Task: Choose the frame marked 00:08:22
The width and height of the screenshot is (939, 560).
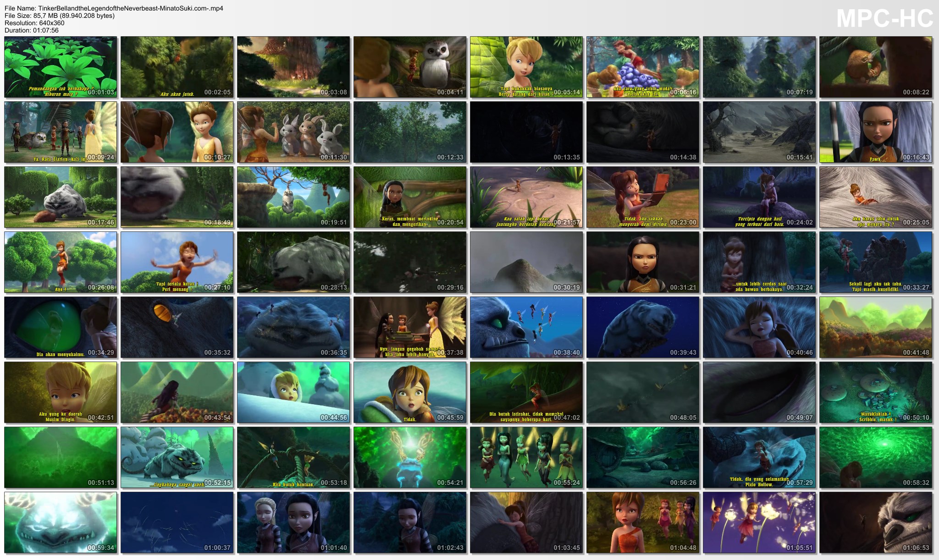Action: [x=876, y=67]
